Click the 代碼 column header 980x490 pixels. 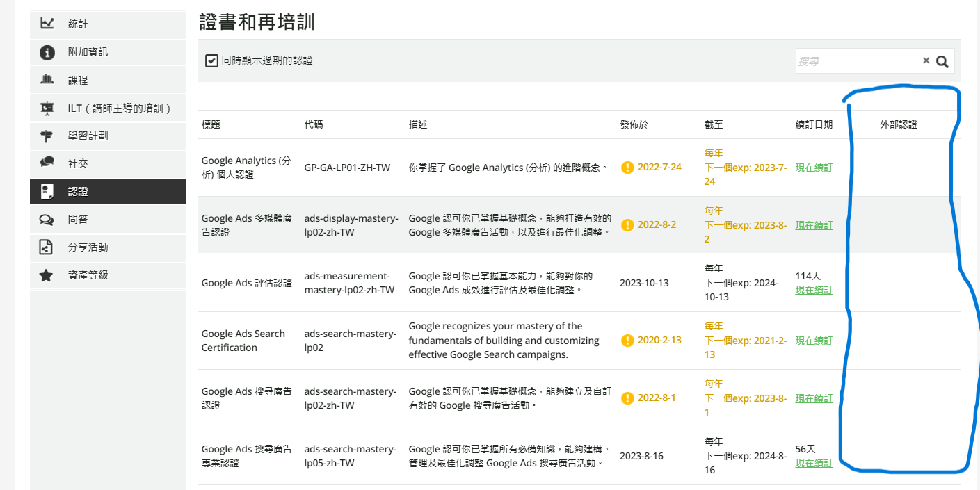click(314, 124)
